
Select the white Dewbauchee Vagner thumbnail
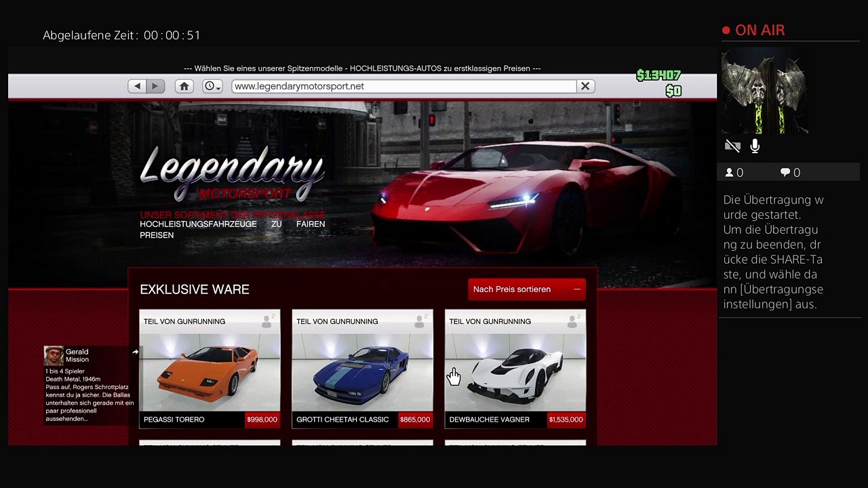tap(515, 372)
